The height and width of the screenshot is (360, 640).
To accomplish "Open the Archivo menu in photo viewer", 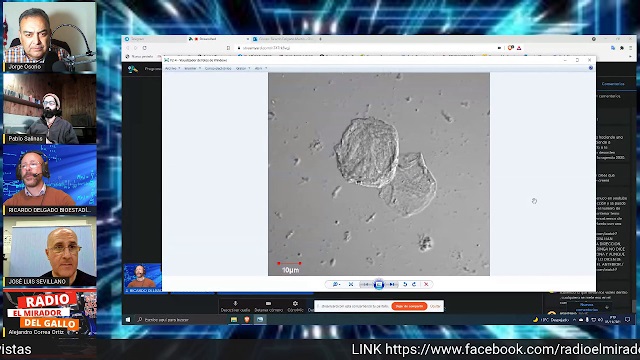I will coord(172,69).
